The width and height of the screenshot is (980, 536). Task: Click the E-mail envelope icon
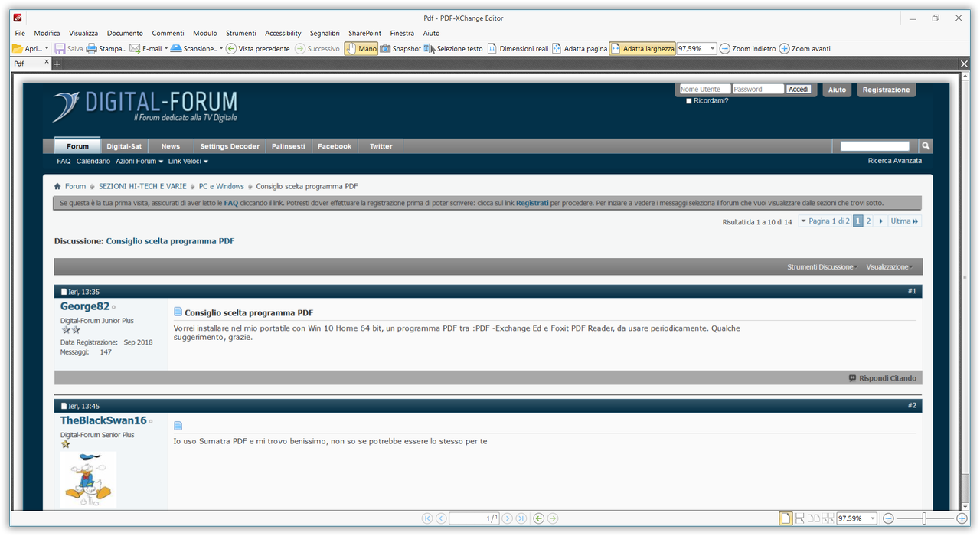click(135, 48)
